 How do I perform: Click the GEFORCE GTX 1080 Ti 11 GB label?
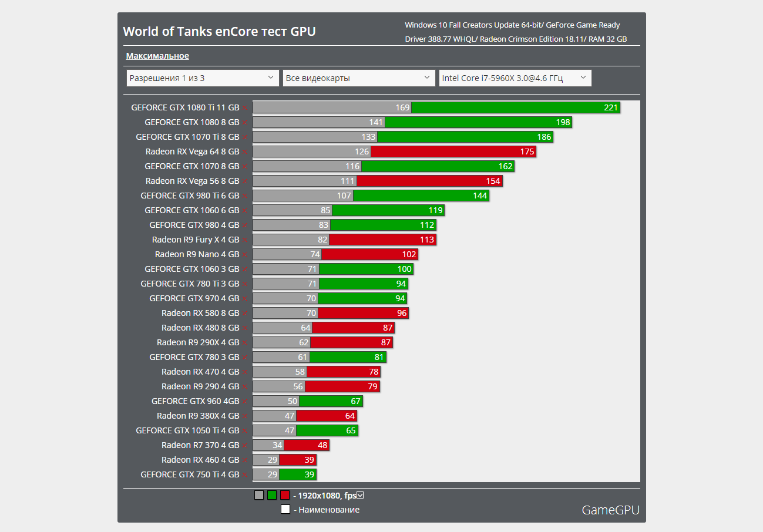[x=185, y=107]
